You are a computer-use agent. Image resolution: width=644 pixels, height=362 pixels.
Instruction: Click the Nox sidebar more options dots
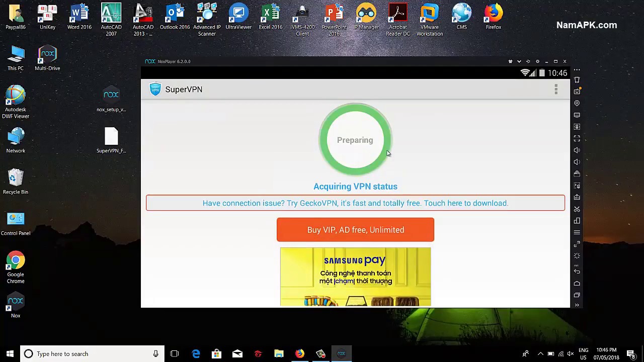(x=577, y=70)
